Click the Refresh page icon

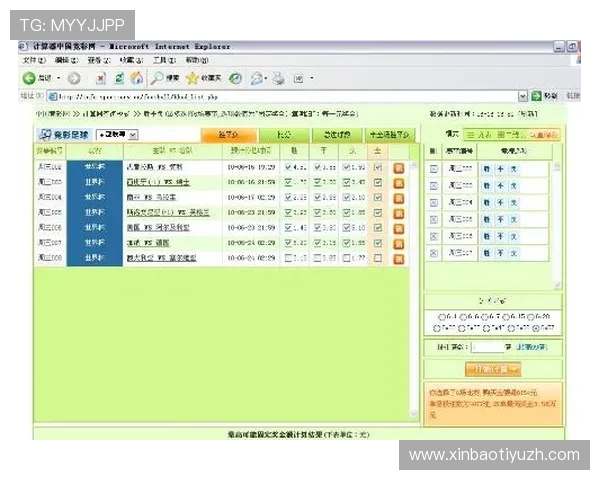pos(119,78)
